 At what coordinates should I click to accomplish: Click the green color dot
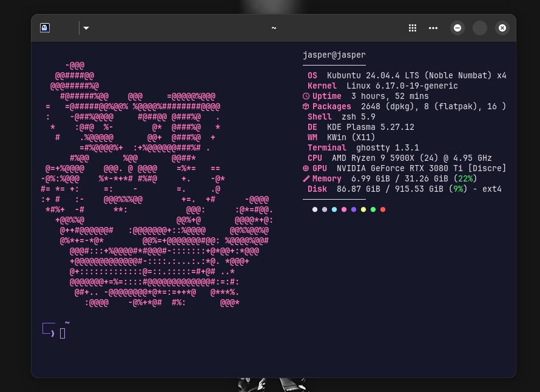click(x=373, y=209)
